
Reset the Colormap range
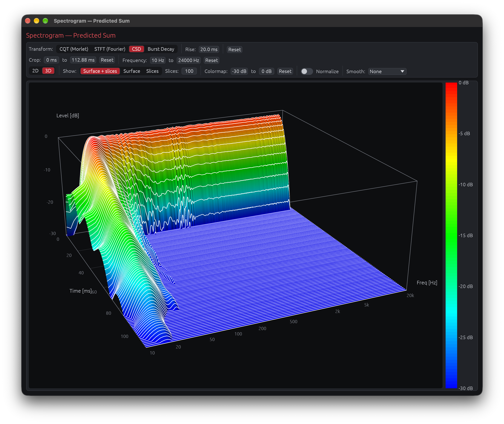tap(285, 71)
